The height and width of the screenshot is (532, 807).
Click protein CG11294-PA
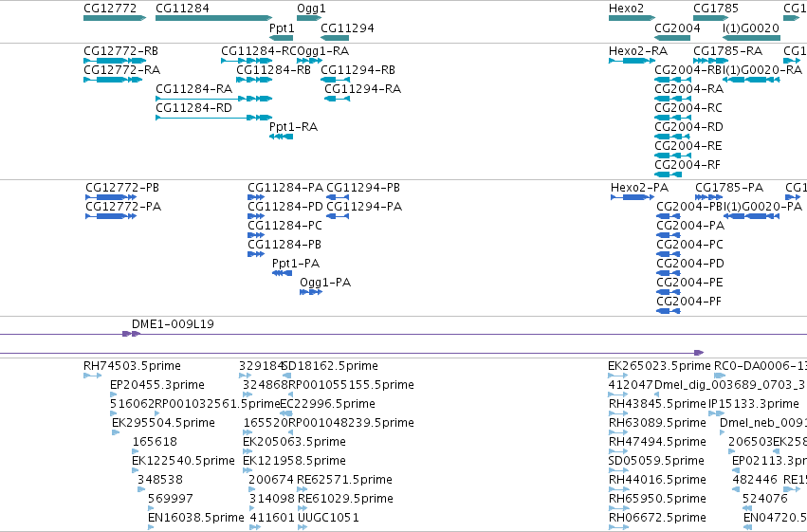coord(338,216)
